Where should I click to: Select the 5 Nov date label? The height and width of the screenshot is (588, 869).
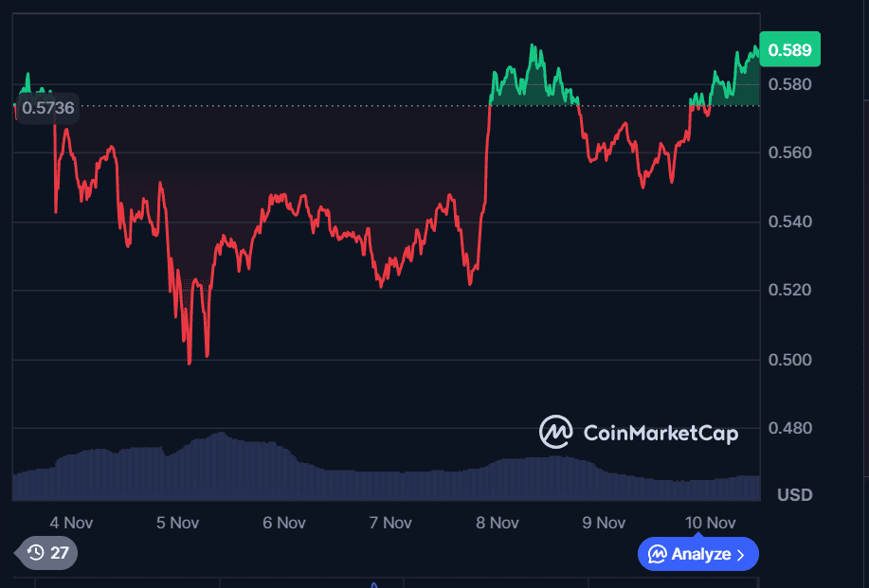coord(177,523)
